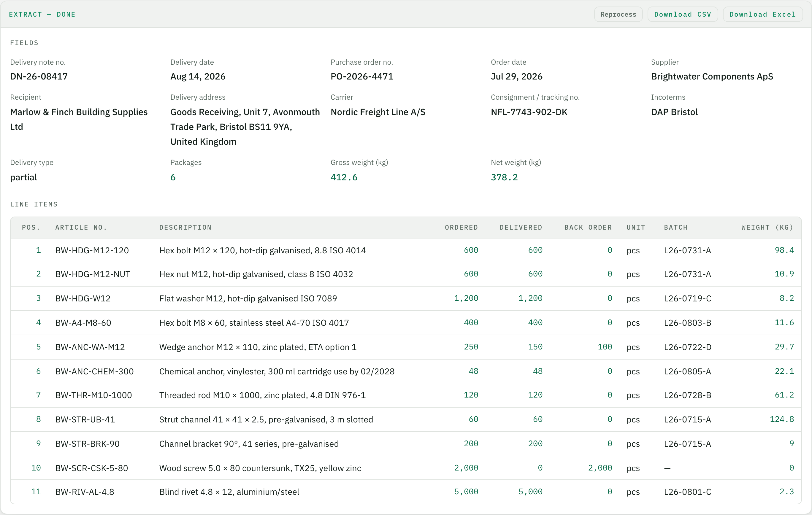Click weight 10.9 in the Hex nut row

tap(784, 274)
